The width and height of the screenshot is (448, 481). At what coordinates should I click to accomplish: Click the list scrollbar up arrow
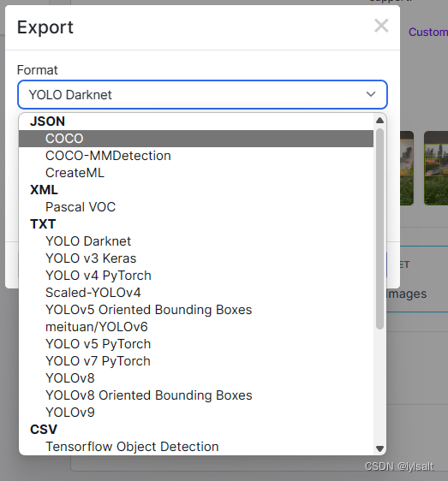click(379, 120)
